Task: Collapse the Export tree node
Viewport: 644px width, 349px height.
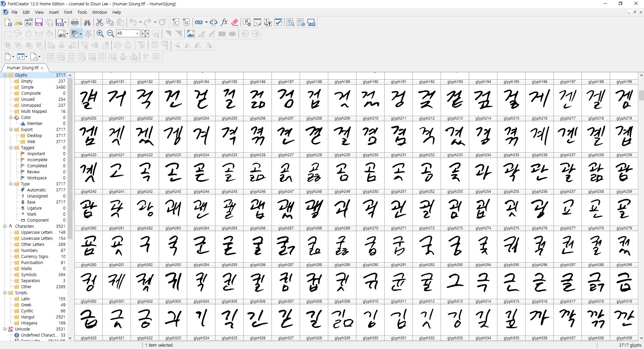Action: (11, 130)
